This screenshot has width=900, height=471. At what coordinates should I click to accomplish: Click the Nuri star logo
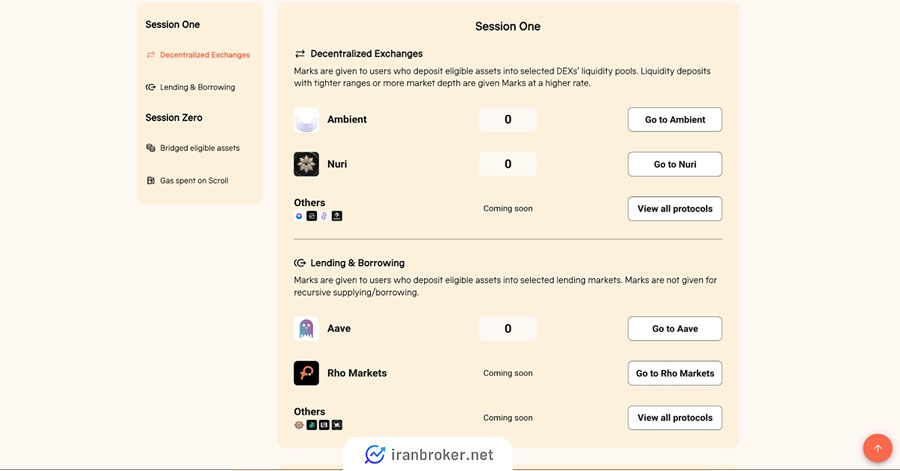pyautogui.click(x=306, y=164)
